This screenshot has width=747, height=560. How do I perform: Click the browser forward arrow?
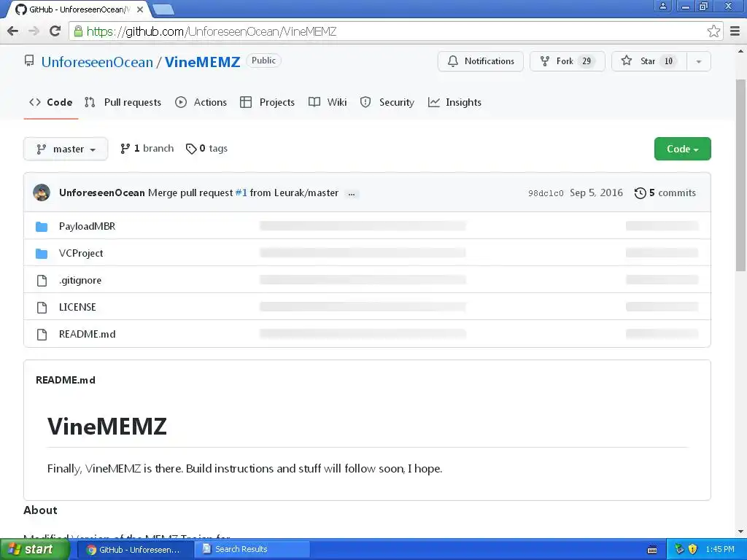pos(34,31)
